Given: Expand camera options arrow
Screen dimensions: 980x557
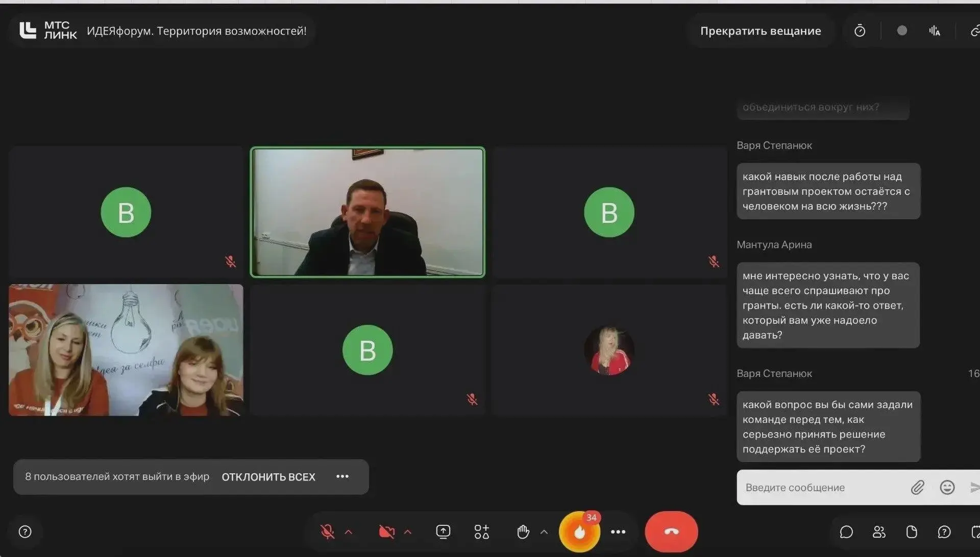Looking at the screenshot, I should pos(408,532).
